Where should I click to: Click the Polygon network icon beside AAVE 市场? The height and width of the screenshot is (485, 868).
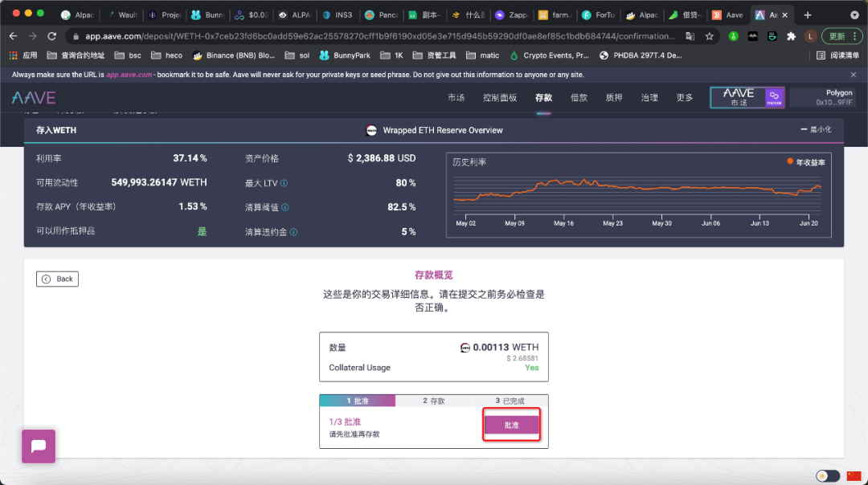(x=773, y=97)
